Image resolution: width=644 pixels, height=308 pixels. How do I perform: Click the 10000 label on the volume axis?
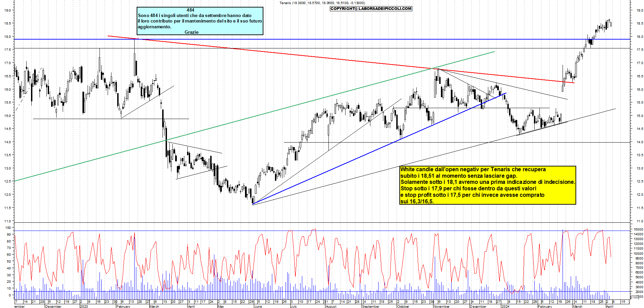click(638, 253)
